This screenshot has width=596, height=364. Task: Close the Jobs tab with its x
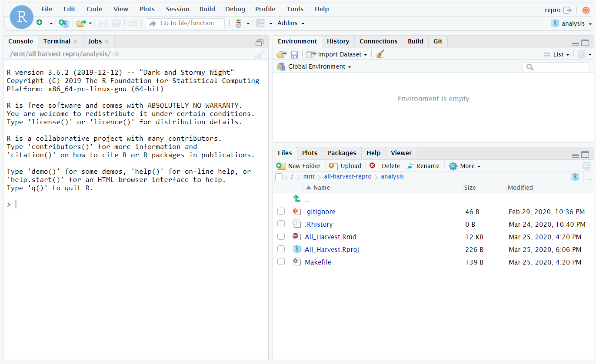click(x=107, y=42)
